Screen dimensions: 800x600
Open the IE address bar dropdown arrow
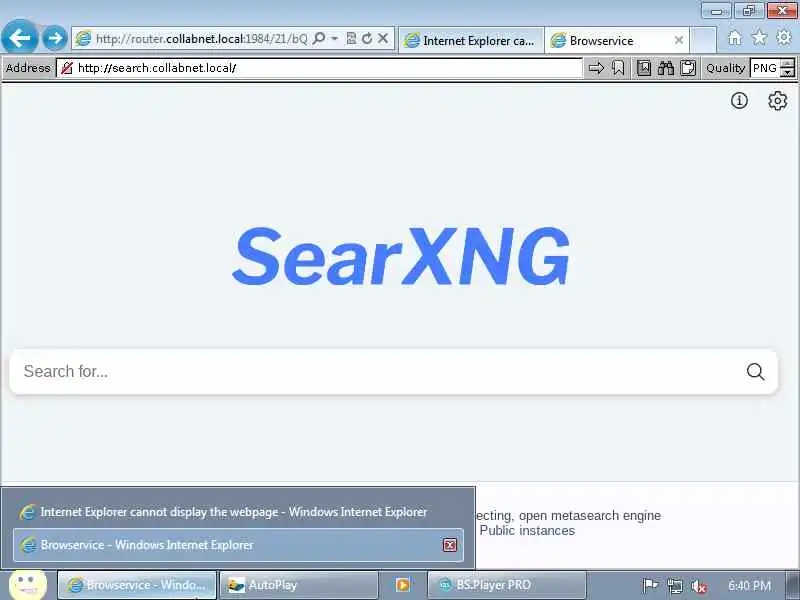point(335,39)
